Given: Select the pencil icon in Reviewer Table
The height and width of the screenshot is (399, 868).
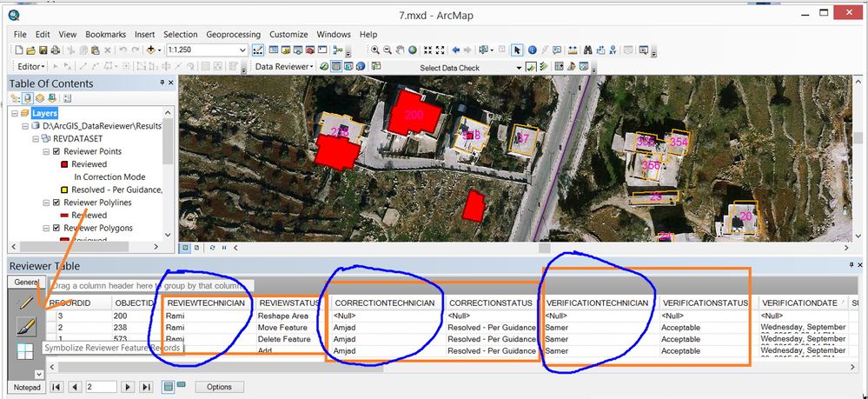Looking at the screenshot, I should pos(26,303).
